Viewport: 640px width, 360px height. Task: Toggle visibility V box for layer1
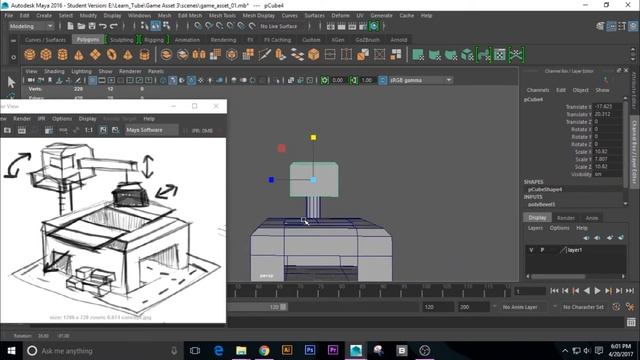(531, 250)
